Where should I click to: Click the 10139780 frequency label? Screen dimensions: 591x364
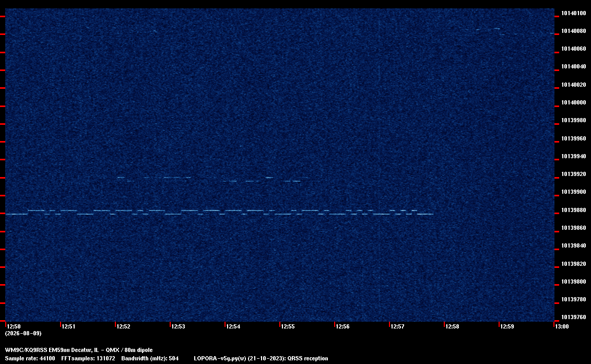(x=574, y=299)
